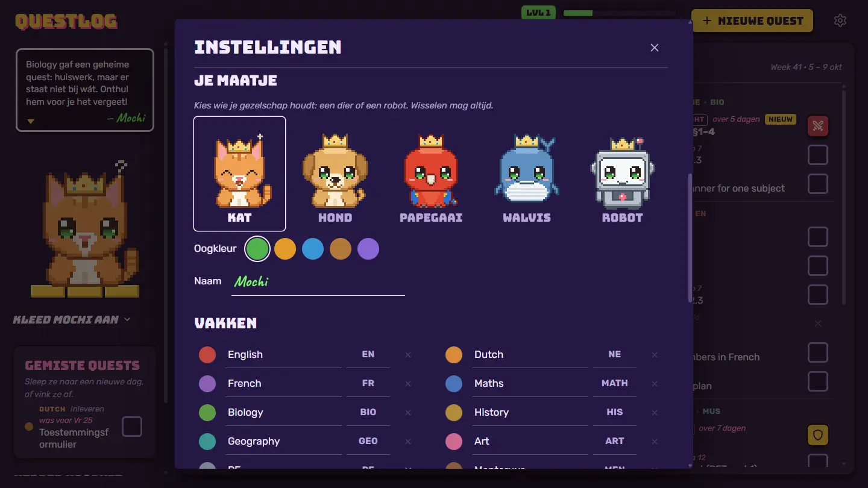The width and height of the screenshot is (868, 488).
Task: Select the brown eye color
Action: (341, 249)
